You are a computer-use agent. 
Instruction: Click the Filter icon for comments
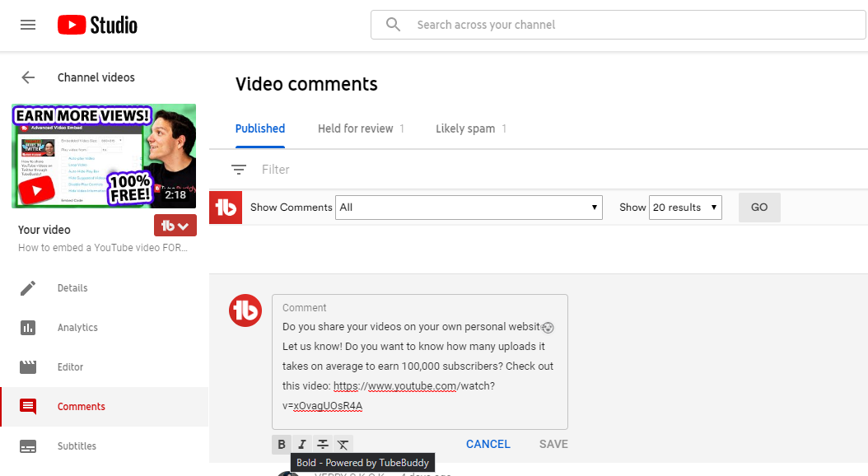tap(239, 170)
